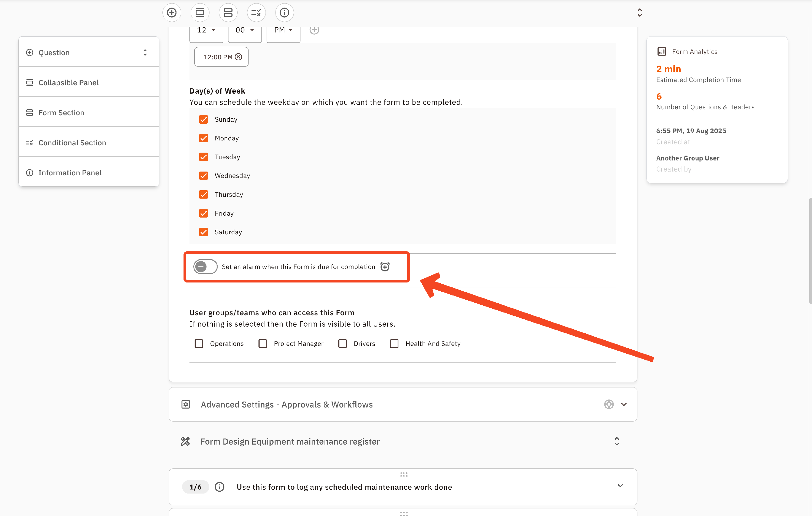Click the information panel icon in top toolbar
The image size is (812, 516).
(284, 13)
